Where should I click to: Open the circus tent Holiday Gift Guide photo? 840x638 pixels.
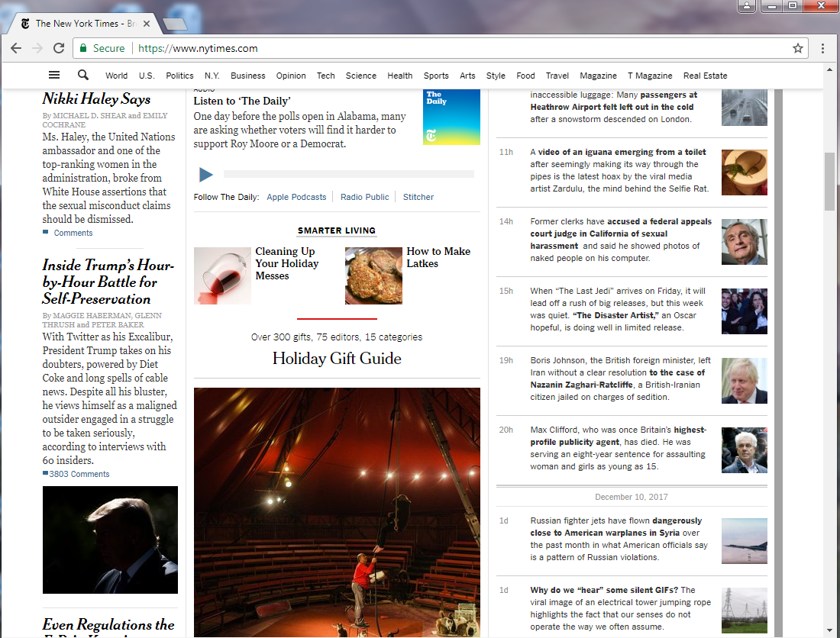(337, 512)
